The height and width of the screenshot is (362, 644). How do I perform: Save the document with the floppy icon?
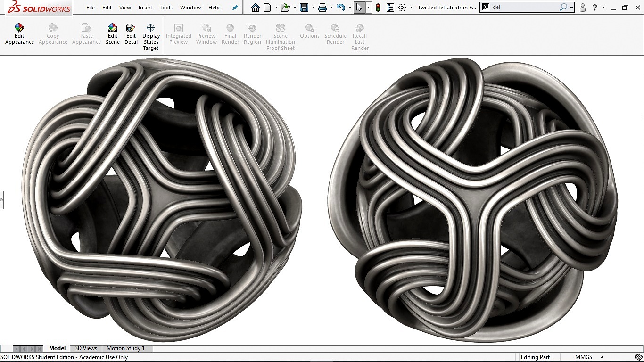click(304, 8)
